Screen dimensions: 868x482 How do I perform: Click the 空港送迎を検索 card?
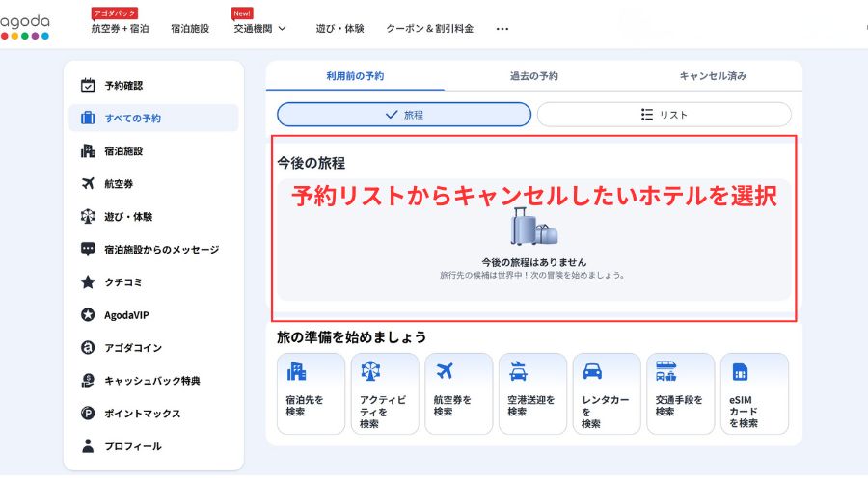tap(532, 393)
